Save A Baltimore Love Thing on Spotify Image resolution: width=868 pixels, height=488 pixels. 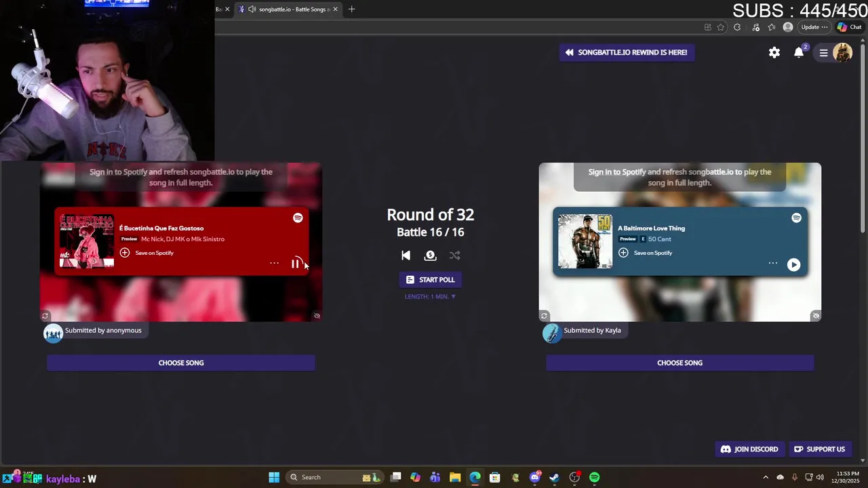[x=646, y=253]
